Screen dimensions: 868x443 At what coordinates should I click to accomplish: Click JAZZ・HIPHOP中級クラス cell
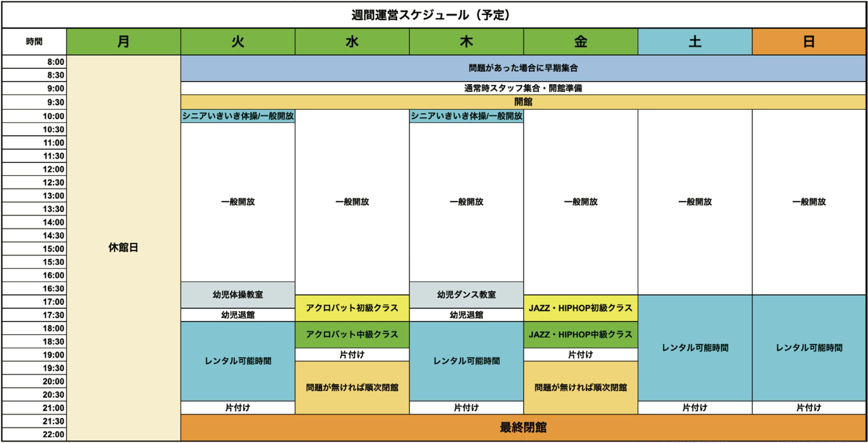[580, 334]
